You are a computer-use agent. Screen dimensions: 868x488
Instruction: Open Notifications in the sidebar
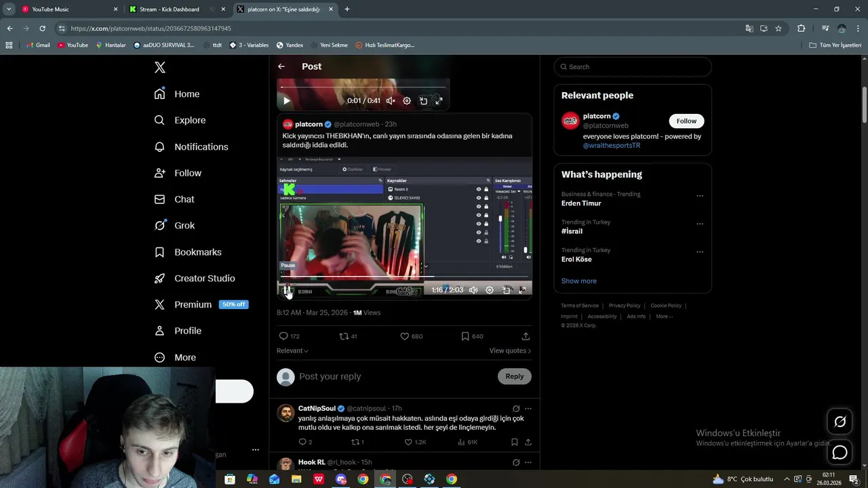pyautogui.click(x=192, y=146)
